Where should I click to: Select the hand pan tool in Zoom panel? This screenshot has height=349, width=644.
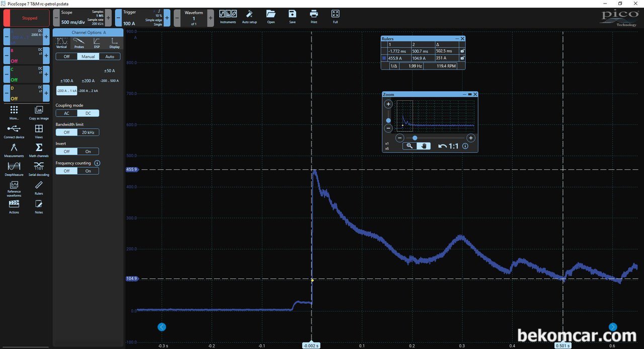424,146
